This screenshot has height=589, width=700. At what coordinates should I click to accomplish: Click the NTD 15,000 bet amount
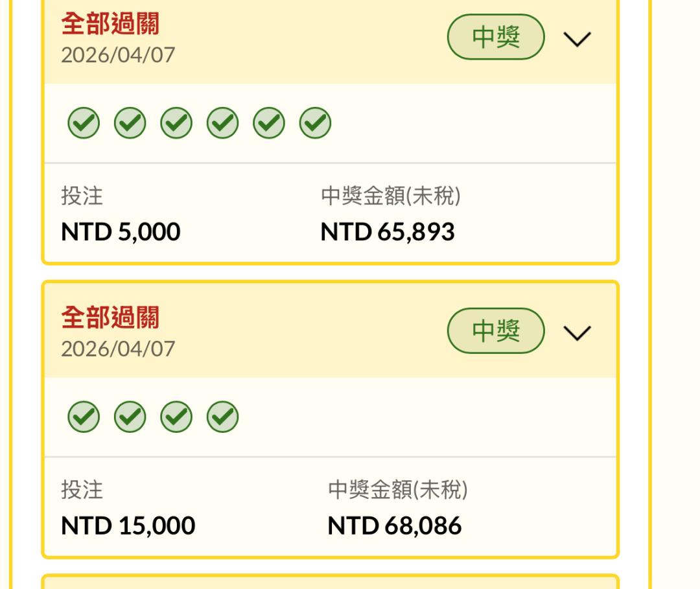coord(128,525)
